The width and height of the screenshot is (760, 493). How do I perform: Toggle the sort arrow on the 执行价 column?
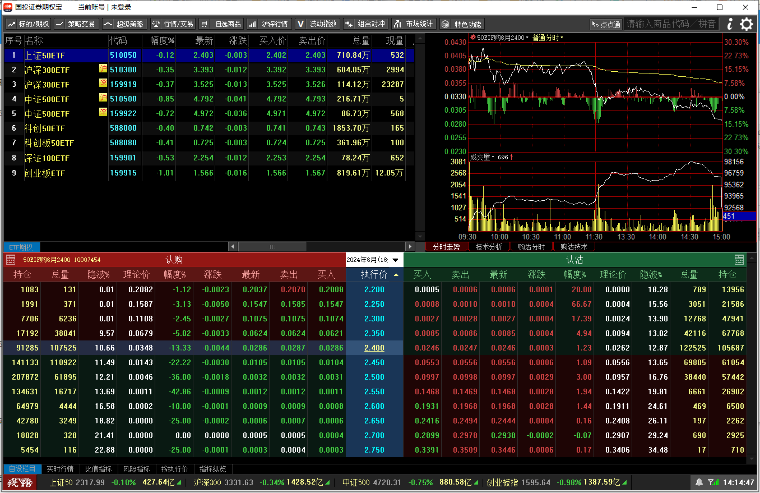pos(396,275)
